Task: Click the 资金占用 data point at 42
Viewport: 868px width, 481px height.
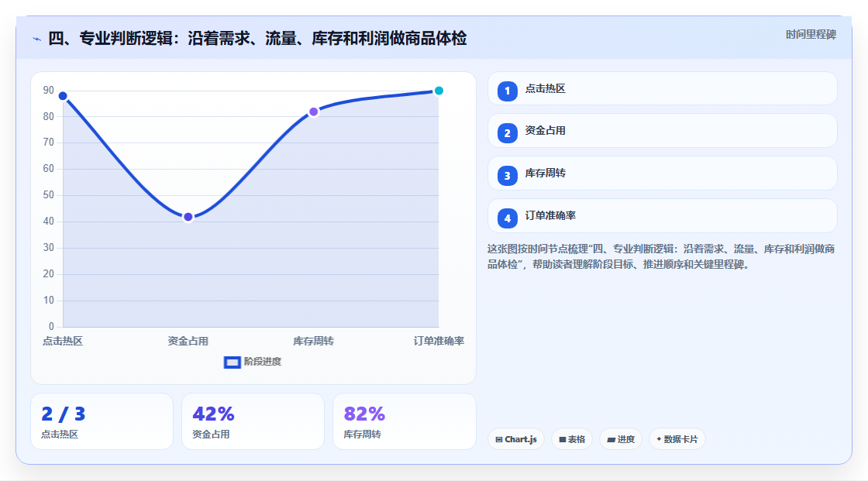Action: pos(188,217)
